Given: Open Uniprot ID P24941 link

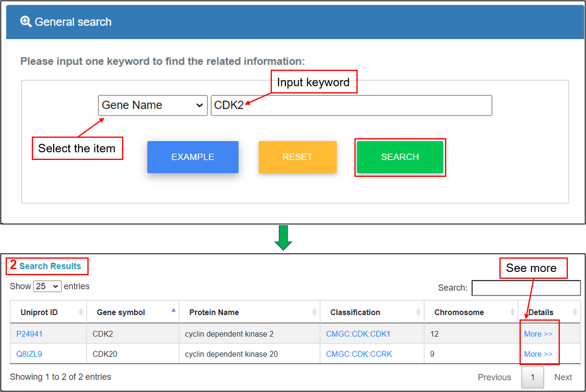Looking at the screenshot, I should (29, 334).
